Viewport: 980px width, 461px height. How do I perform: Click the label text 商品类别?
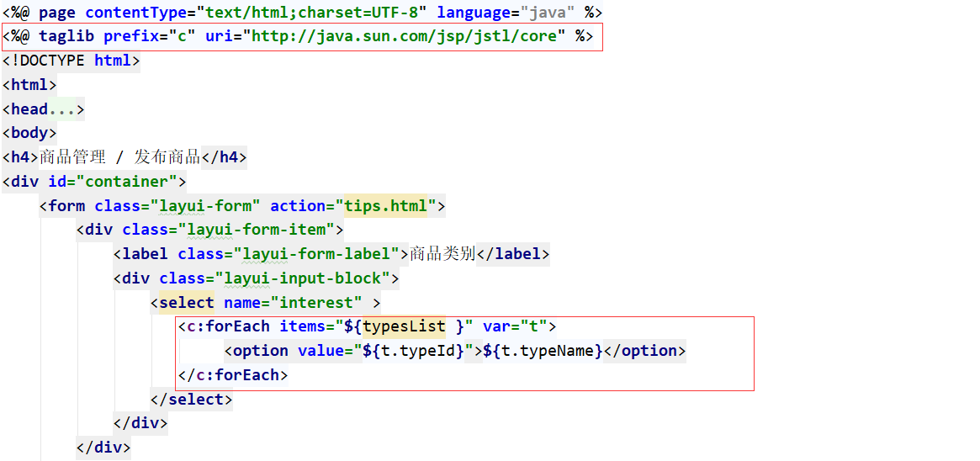442,254
